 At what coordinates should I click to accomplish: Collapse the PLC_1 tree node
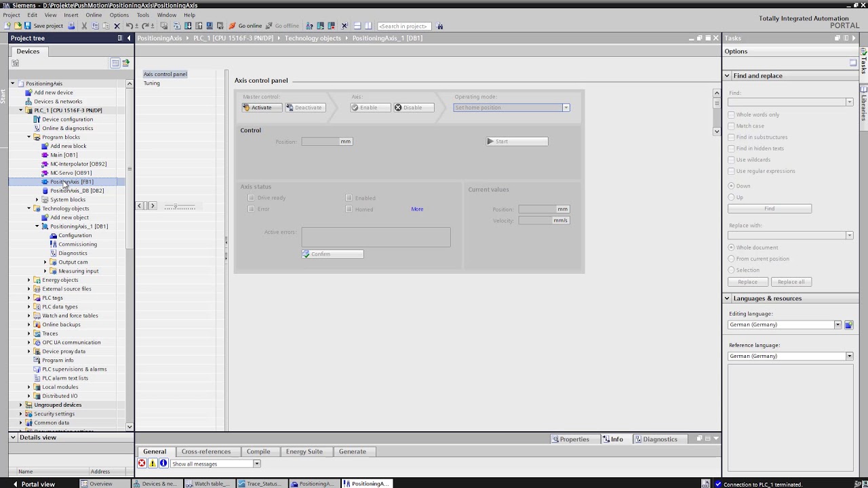pos(21,110)
